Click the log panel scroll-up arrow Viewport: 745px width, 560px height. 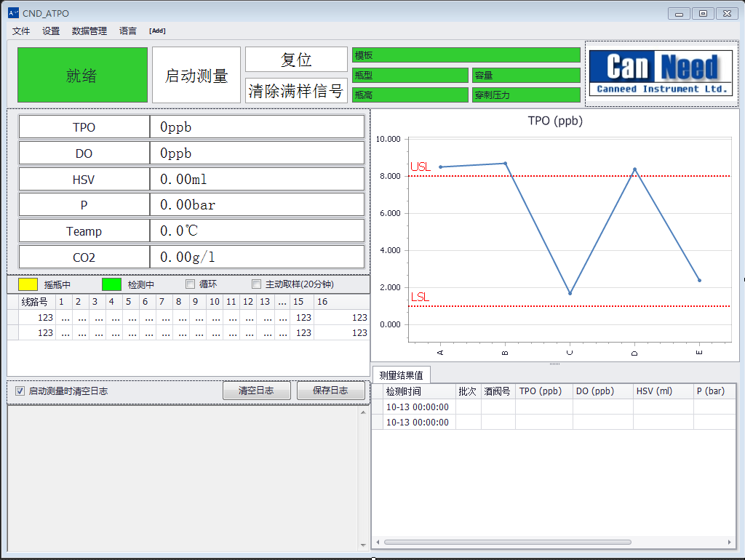coord(364,412)
